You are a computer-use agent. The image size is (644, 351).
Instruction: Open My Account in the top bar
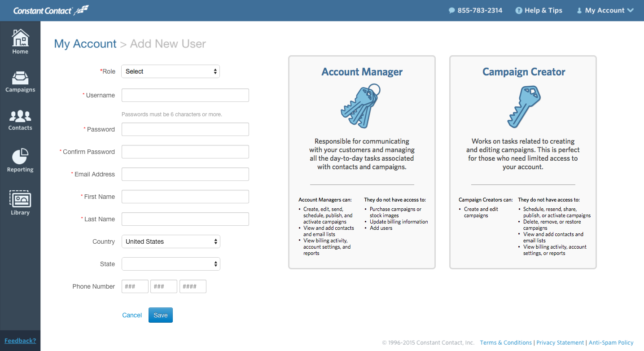tap(605, 10)
